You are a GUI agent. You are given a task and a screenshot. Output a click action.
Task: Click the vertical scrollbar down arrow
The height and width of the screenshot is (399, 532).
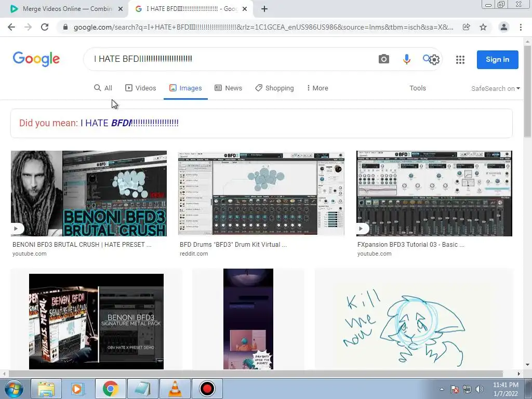point(527,365)
